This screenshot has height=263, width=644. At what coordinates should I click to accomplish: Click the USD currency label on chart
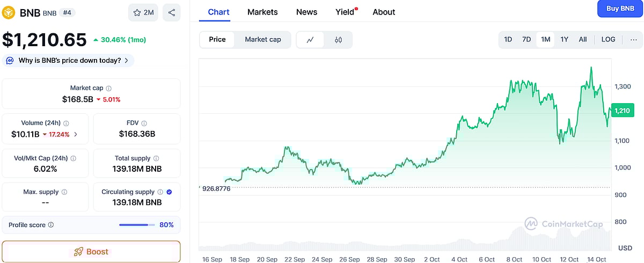tap(625, 248)
